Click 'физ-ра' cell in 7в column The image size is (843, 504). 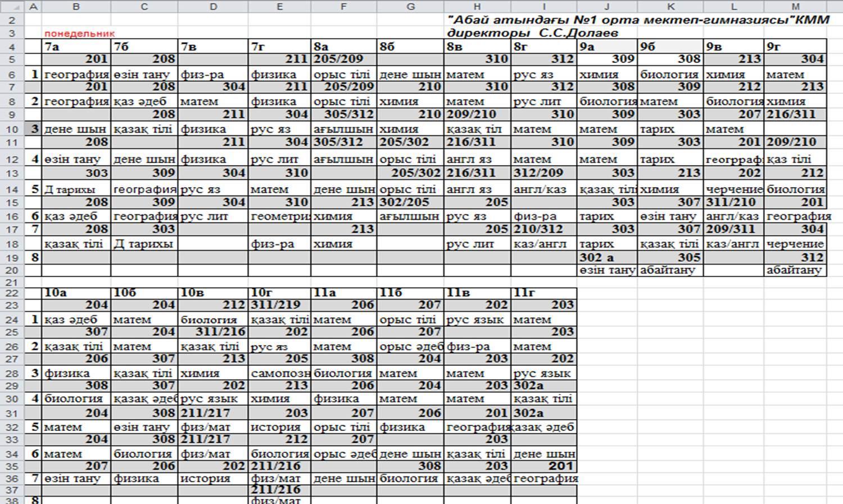point(213,74)
